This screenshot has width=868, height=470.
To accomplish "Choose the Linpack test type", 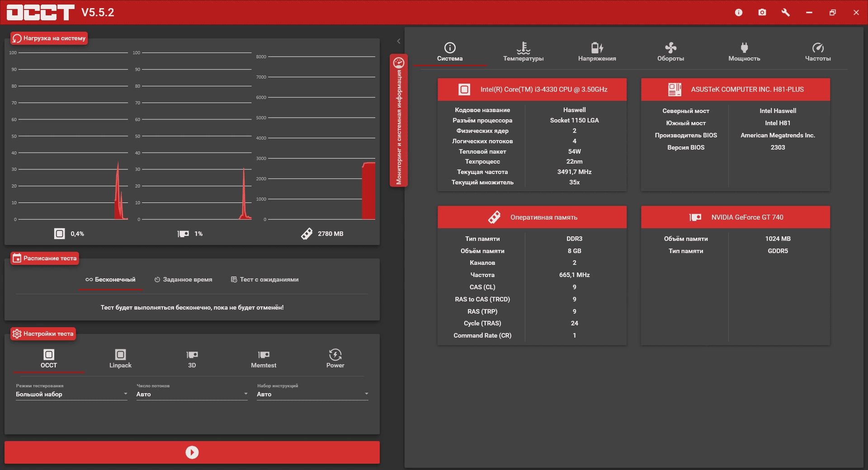I will (x=120, y=359).
